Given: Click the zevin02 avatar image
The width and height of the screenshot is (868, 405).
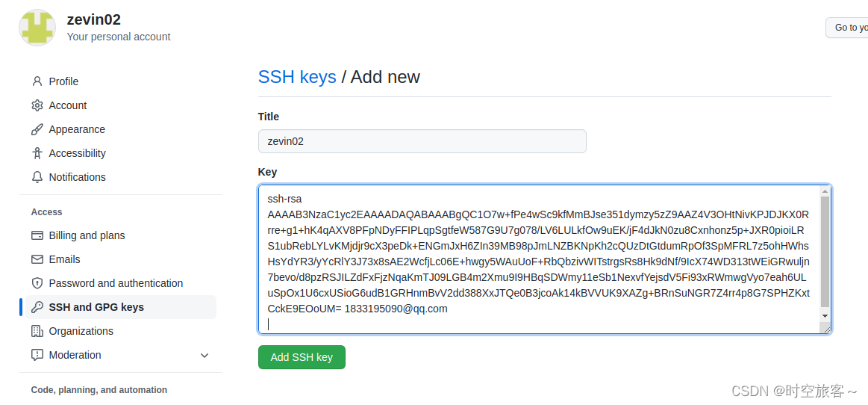Looking at the screenshot, I should 37,28.
